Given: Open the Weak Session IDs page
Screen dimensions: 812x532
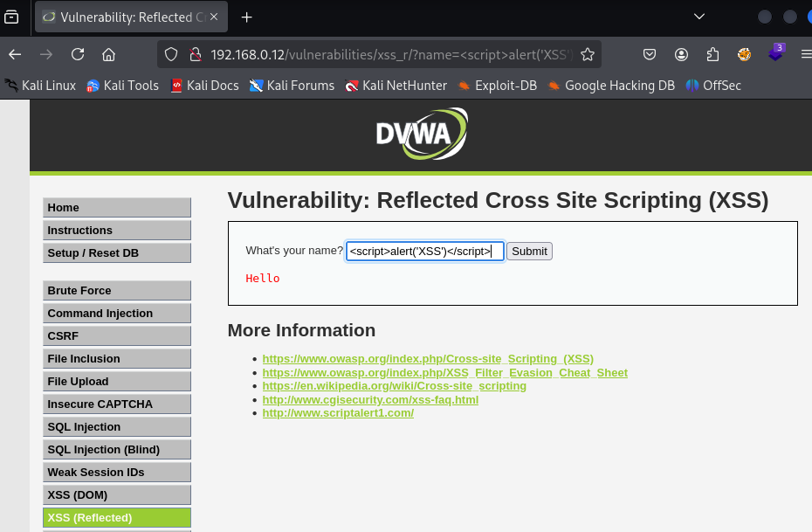Looking at the screenshot, I should point(117,473).
